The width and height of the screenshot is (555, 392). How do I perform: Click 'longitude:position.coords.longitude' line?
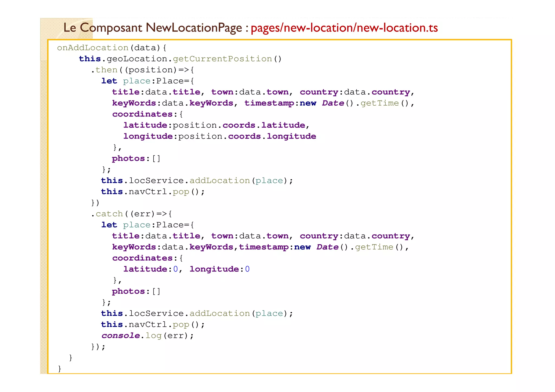click(220, 136)
